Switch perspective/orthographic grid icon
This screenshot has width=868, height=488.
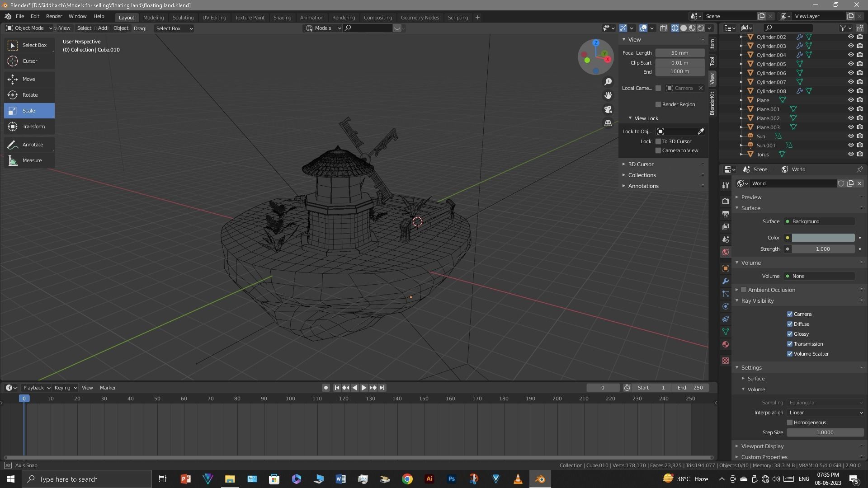coord(608,123)
